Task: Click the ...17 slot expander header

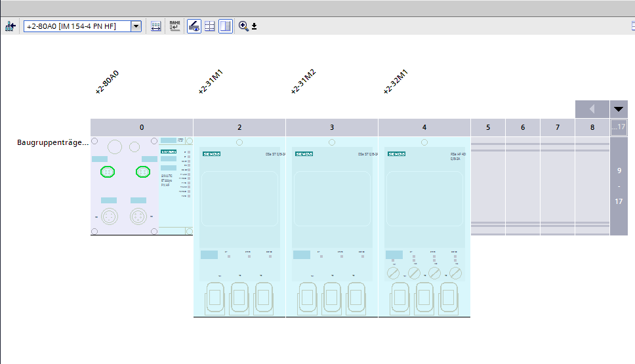Action: point(619,127)
